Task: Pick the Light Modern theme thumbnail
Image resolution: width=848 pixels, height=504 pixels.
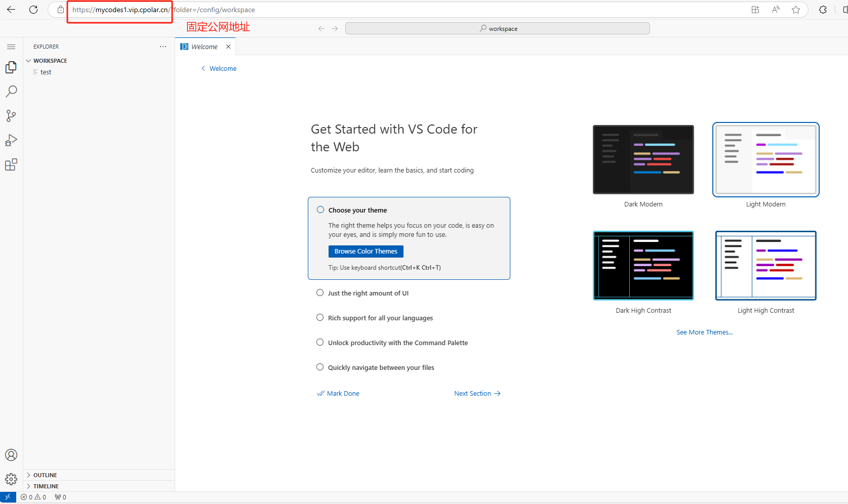Action: coord(766,159)
